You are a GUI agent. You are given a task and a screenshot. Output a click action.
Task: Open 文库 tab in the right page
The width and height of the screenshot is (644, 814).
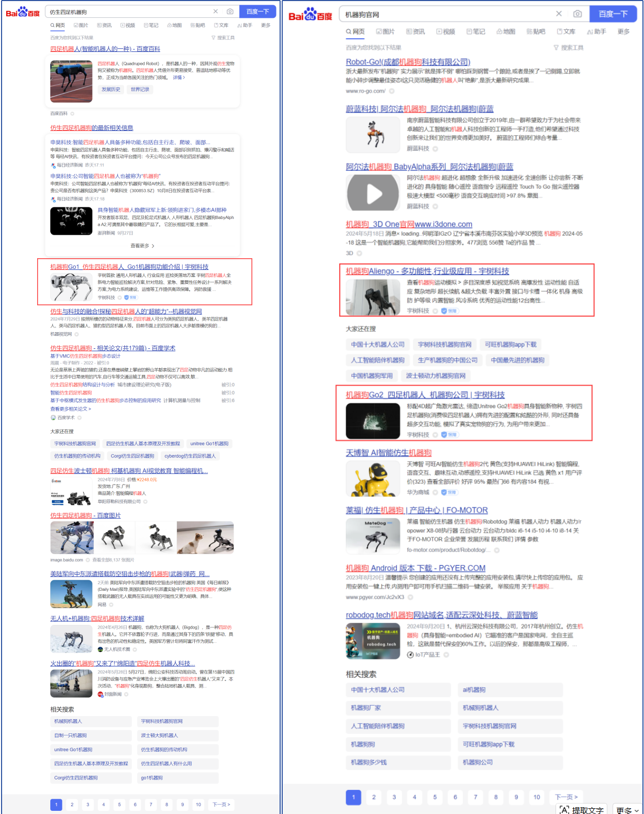click(566, 32)
